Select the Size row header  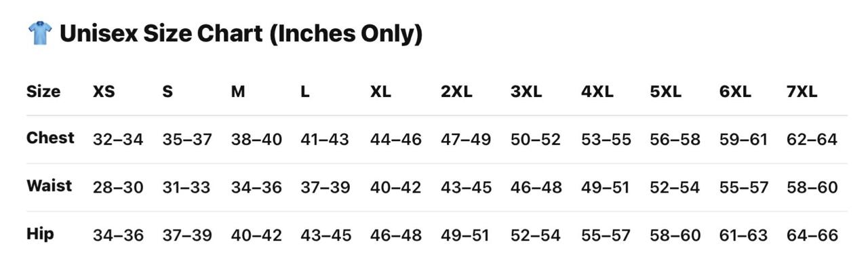click(43, 92)
